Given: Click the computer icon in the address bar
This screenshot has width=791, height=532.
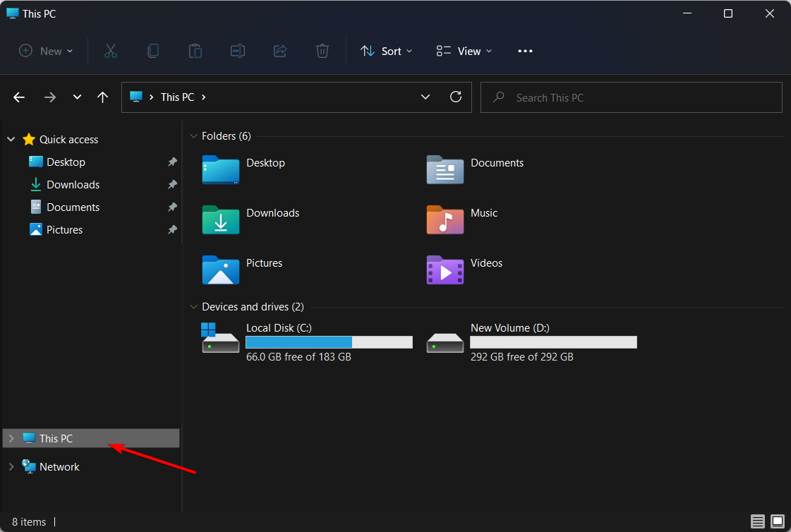Looking at the screenshot, I should [x=136, y=97].
